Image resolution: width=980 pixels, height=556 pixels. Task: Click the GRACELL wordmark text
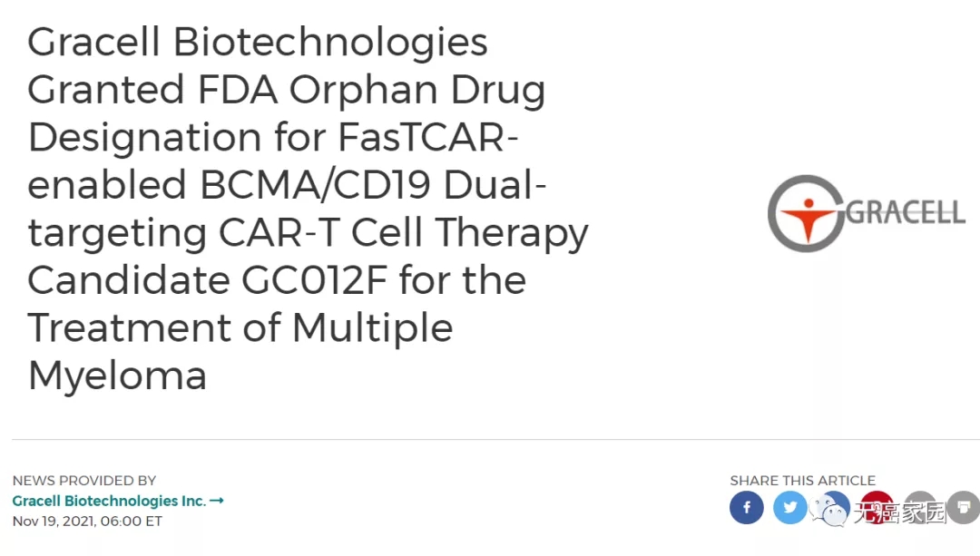904,212
